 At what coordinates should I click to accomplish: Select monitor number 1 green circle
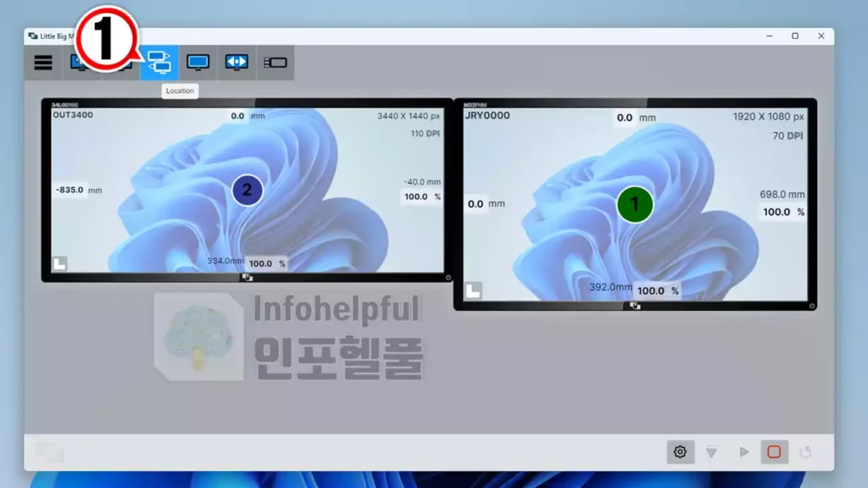pos(635,205)
